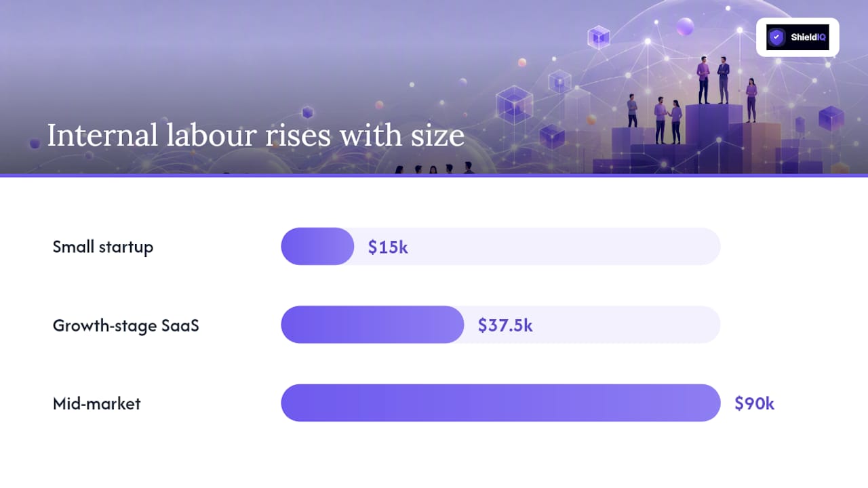Click the "Growth-stage SaaS" label
The image size is (868, 488).
pos(126,325)
